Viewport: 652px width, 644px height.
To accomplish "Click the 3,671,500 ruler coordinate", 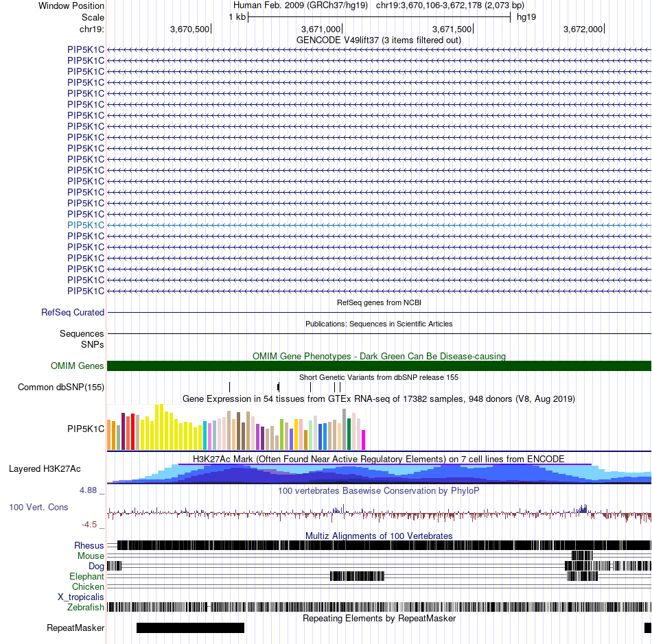I will 452,29.
